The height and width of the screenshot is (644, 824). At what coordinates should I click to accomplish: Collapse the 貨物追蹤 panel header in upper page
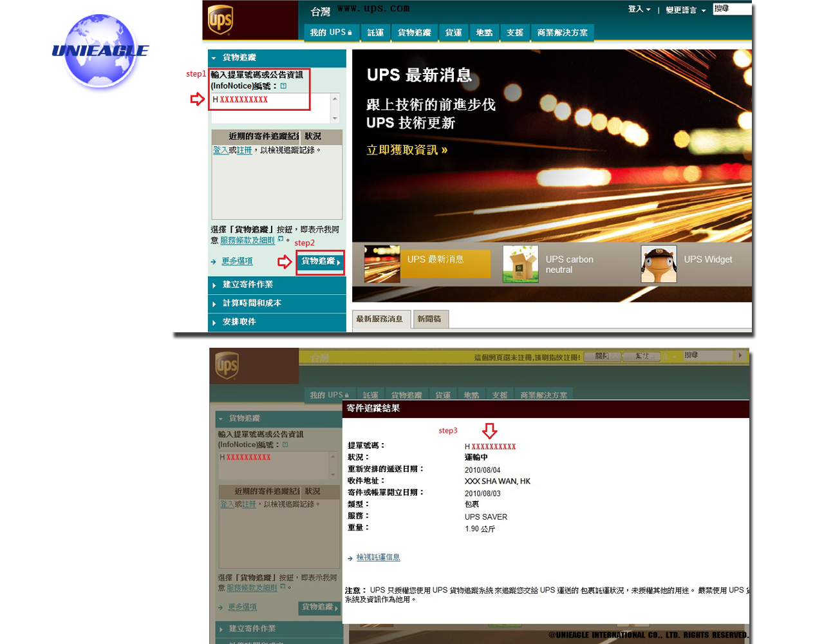(x=277, y=58)
